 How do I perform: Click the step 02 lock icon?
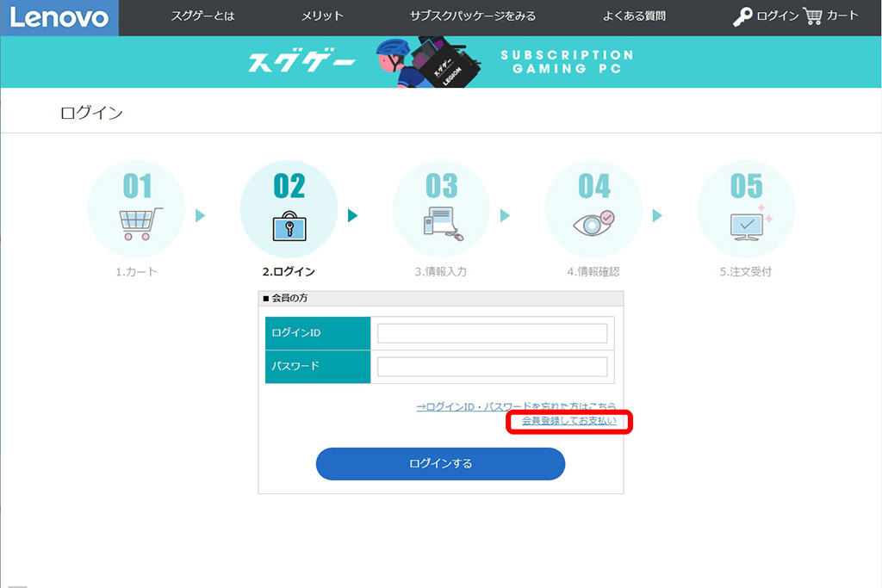pos(289,226)
